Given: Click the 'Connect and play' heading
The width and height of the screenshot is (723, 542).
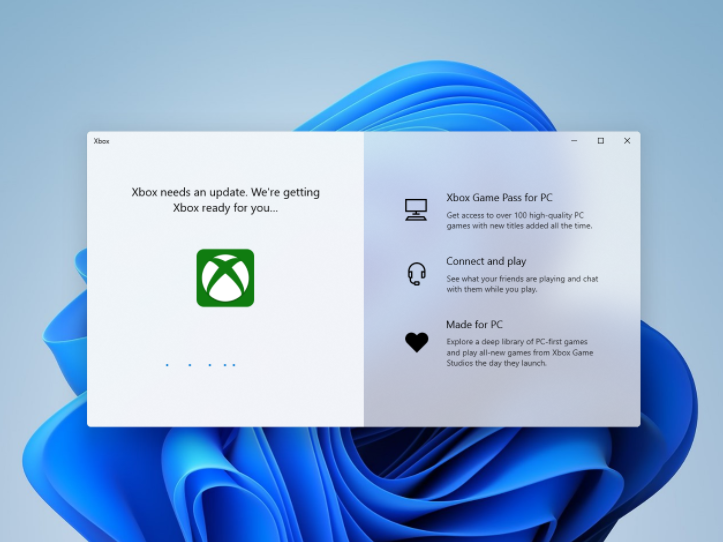Looking at the screenshot, I should (486, 261).
